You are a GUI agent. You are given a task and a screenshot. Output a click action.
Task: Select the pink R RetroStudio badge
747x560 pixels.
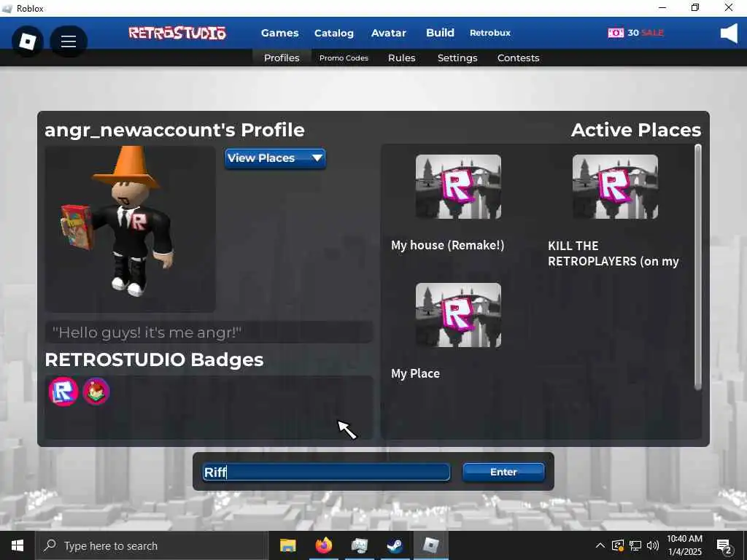(63, 392)
